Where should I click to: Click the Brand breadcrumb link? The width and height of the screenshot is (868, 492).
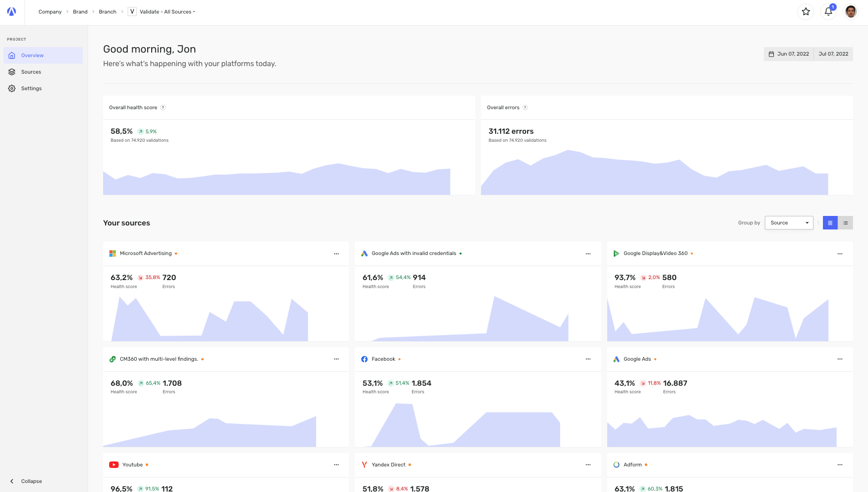(80, 12)
